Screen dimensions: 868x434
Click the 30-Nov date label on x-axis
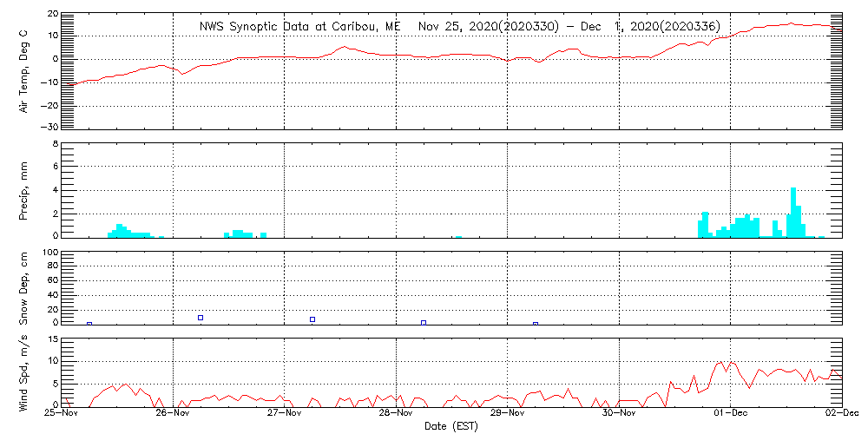click(619, 413)
